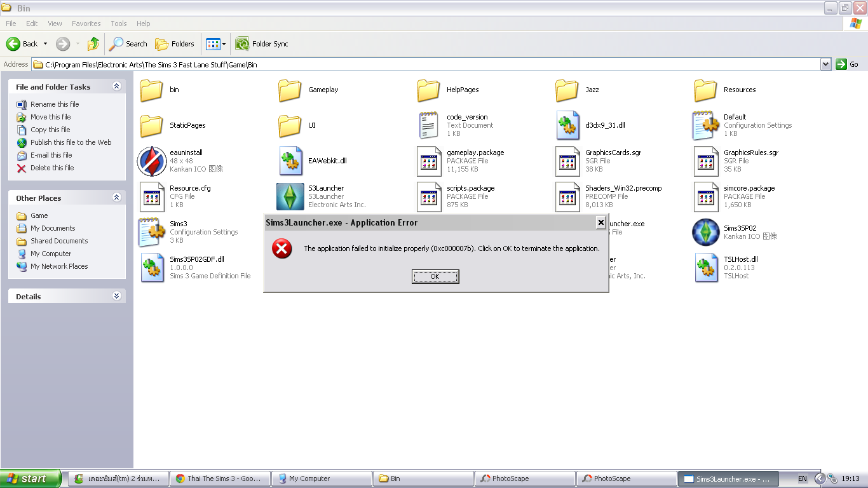Click Copy this file link
The width and height of the screenshot is (868, 488).
tap(50, 130)
